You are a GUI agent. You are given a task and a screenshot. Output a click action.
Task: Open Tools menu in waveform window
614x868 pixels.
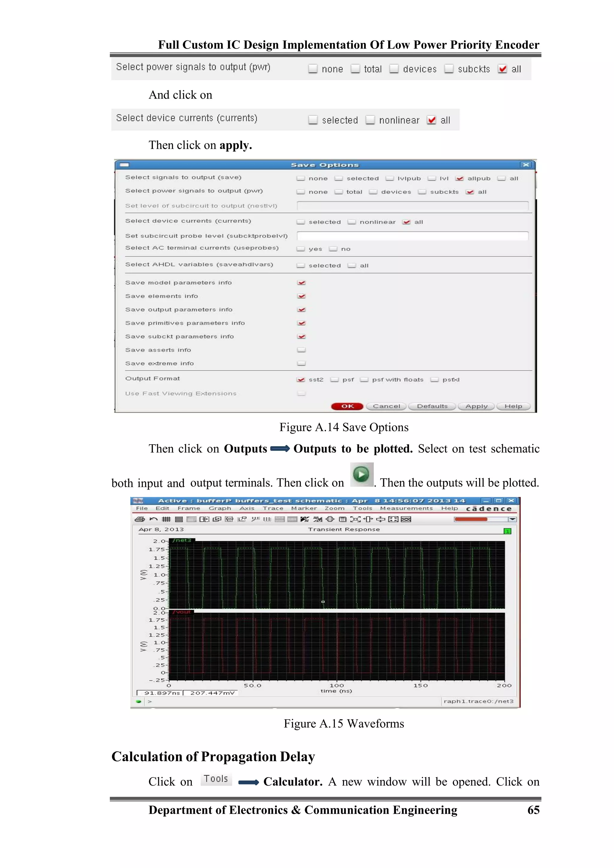[362, 509]
